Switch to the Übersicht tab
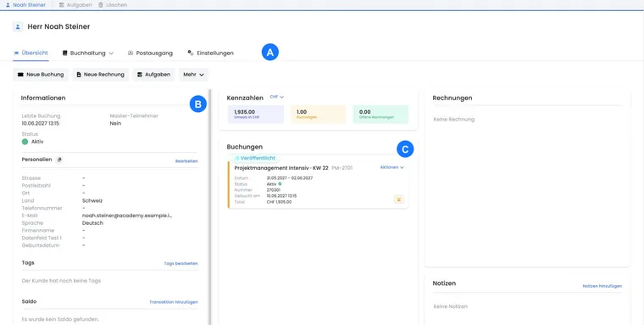This screenshot has width=644, height=325. 31,53
